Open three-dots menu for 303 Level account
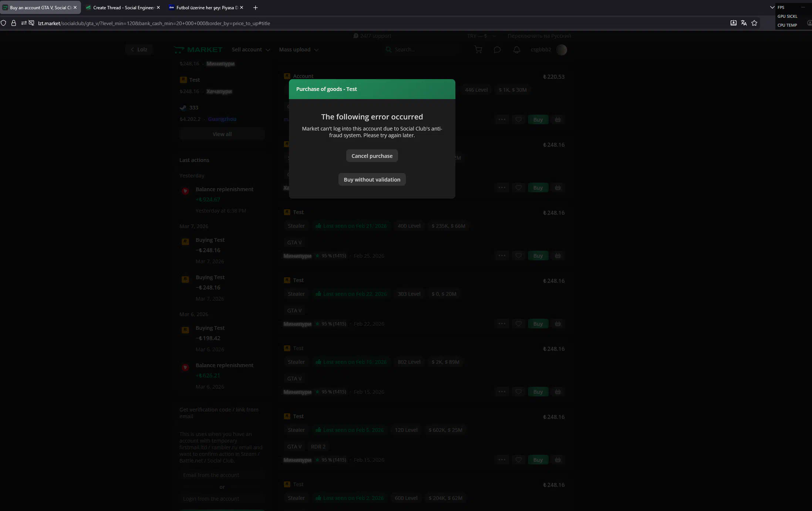Screen dimensions: 812x511 (502, 324)
